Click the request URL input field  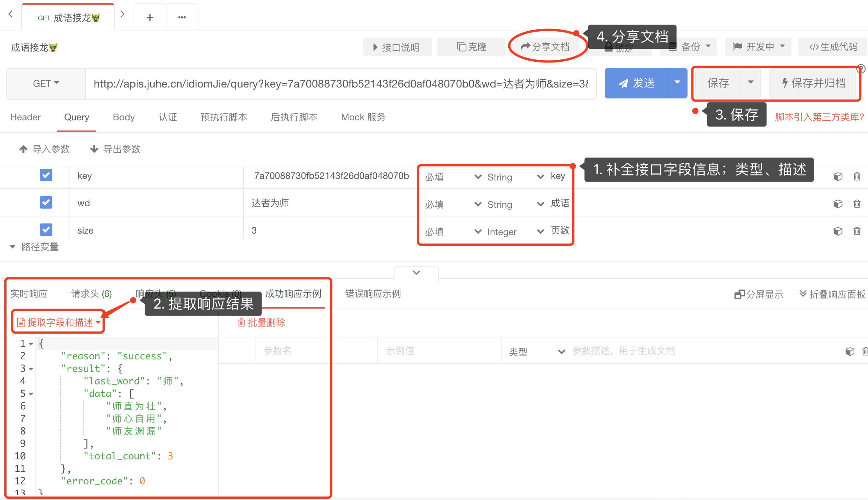tap(340, 83)
